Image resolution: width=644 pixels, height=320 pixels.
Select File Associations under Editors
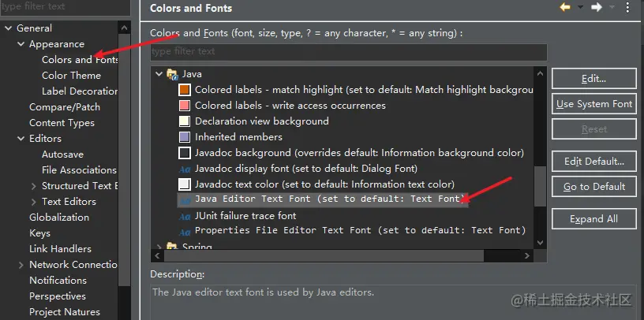[x=79, y=170]
